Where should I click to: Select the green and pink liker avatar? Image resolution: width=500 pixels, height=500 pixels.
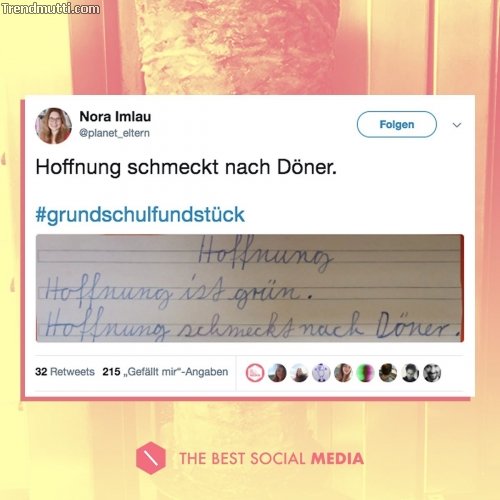click(x=366, y=373)
